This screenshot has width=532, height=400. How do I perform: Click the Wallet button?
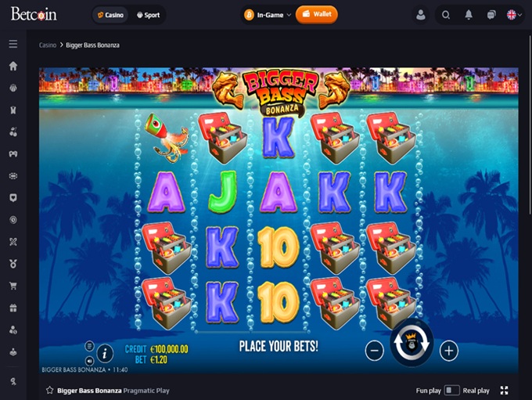pos(317,14)
